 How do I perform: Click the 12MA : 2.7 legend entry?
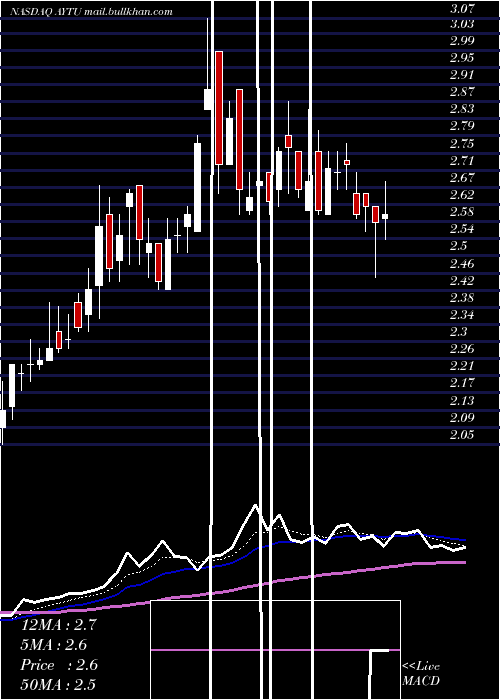(x=58, y=625)
